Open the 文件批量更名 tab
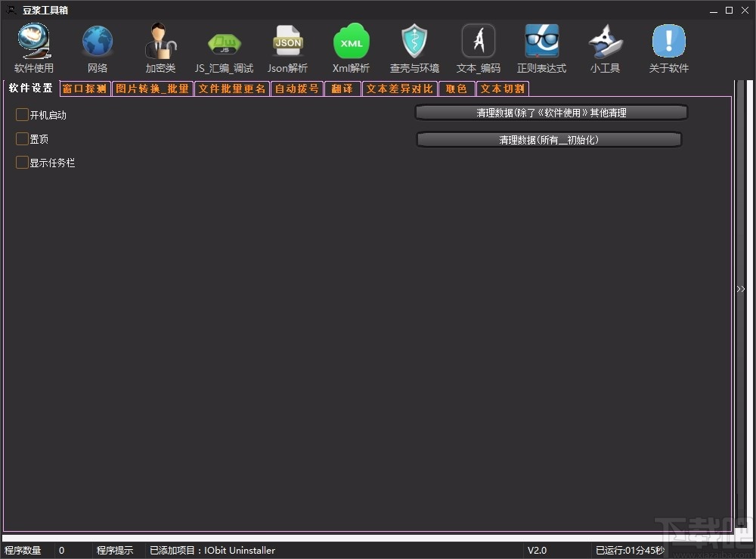The height and width of the screenshot is (559, 756). coord(232,89)
